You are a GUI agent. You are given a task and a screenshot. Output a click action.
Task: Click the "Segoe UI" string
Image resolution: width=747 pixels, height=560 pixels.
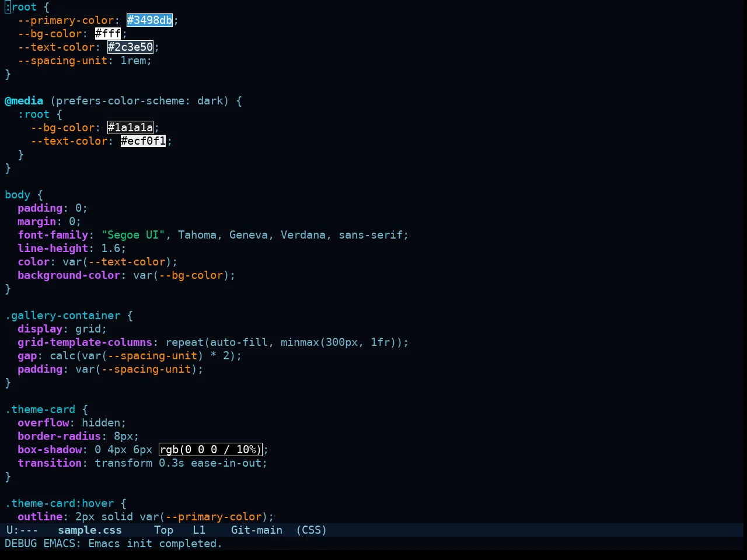[x=133, y=235]
